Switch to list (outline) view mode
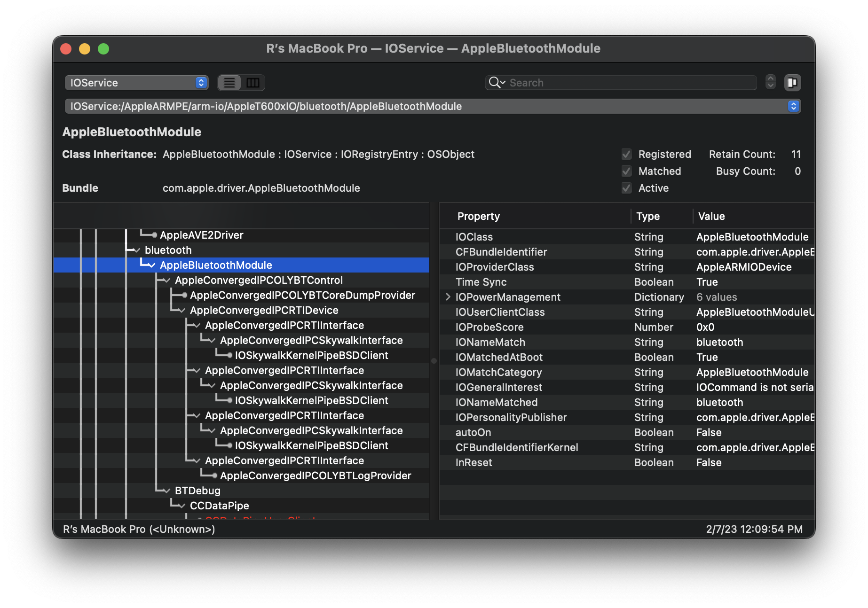Viewport: 868px width, 608px height. [x=229, y=83]
